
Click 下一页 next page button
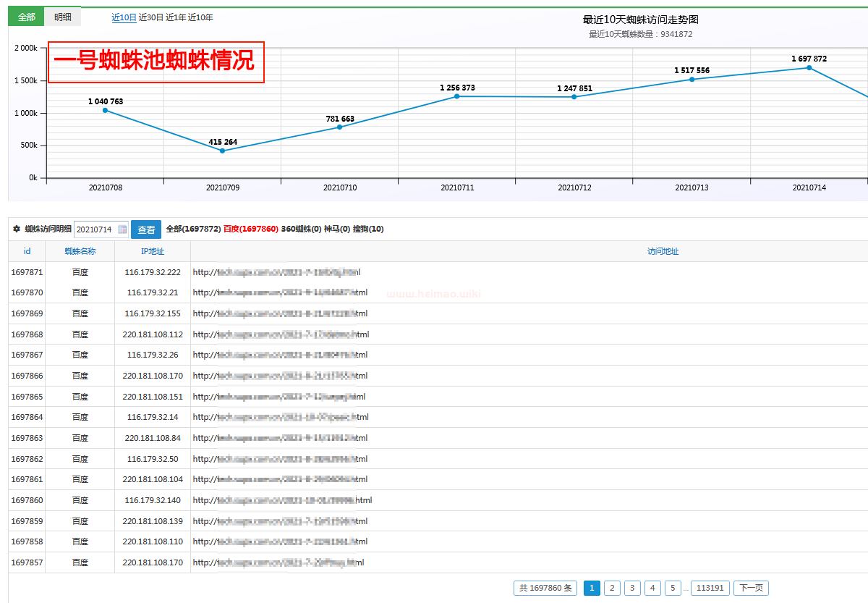point(751,588)
